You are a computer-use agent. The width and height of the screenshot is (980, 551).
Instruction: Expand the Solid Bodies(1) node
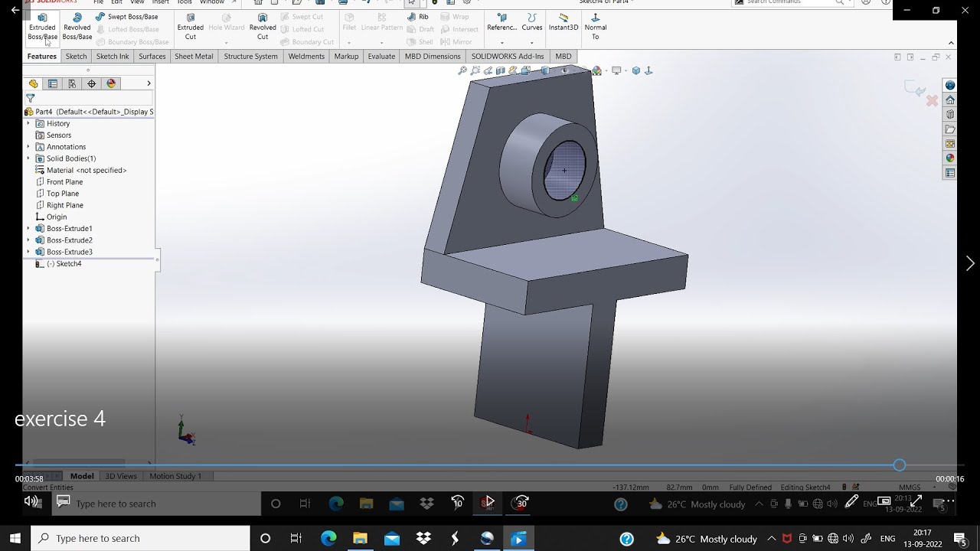[x=29, y=158]
